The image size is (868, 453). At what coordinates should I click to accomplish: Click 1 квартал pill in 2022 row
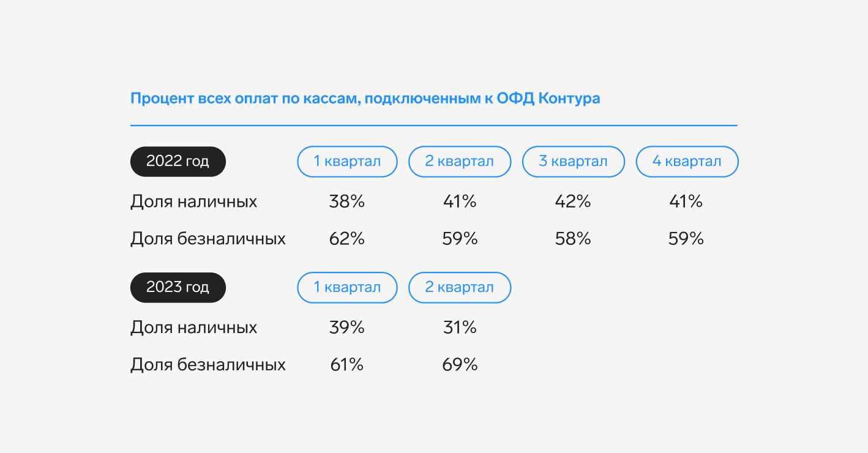347,162
